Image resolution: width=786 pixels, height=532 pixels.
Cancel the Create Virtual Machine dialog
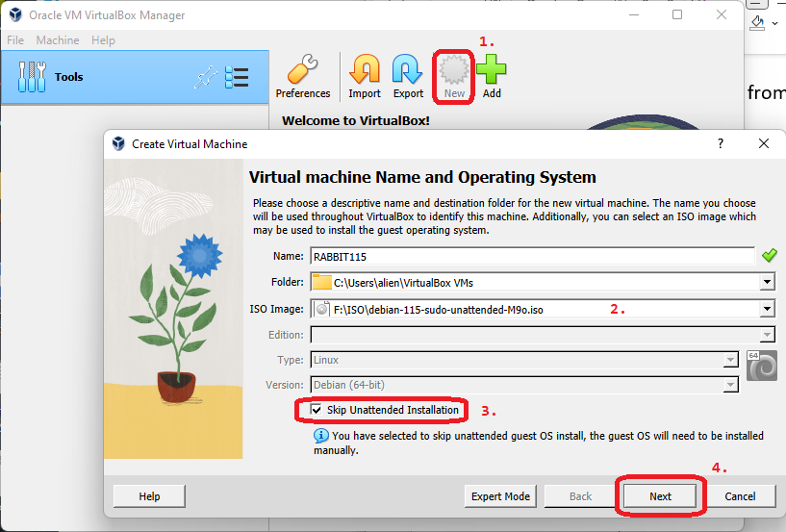pyautogui.click(x=740, y=496)
